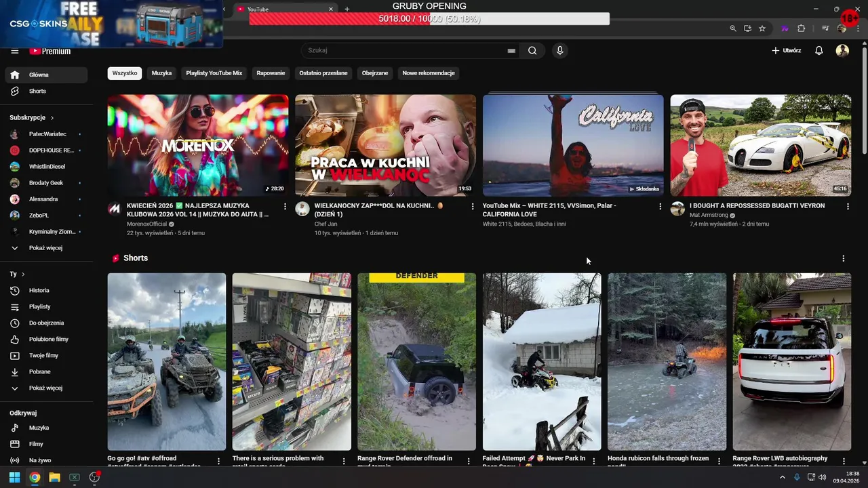
Task: Open Alessandra subscription channel
Action: pyautogui.click(x=46, y=199)
